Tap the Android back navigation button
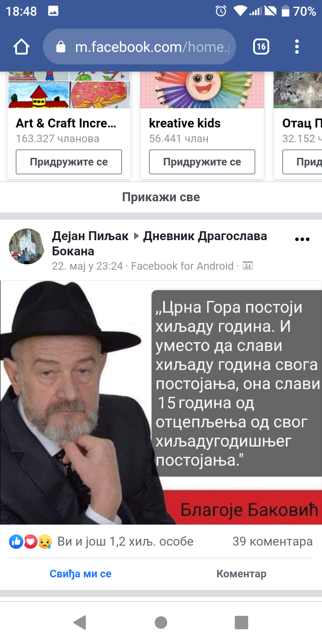Viewport: 322px width, 644px height. click(x=80, y=622)
